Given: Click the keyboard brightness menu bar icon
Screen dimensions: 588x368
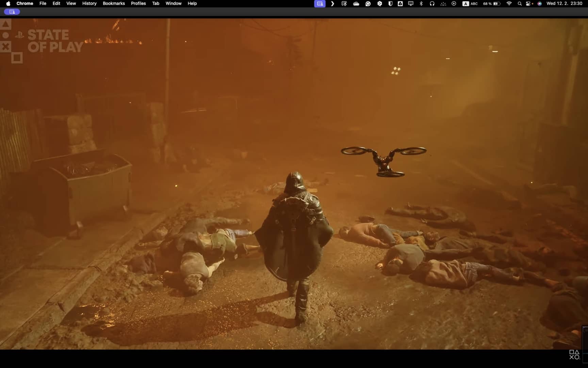Looking at the screenshot, I should [443, 3].
